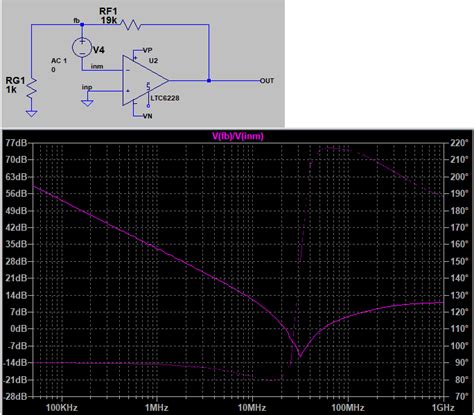Image resolution: width=474 pixels, height=415 pixels.
Task: Click the ground symbol under inp
Action: [x=87, y=103]
